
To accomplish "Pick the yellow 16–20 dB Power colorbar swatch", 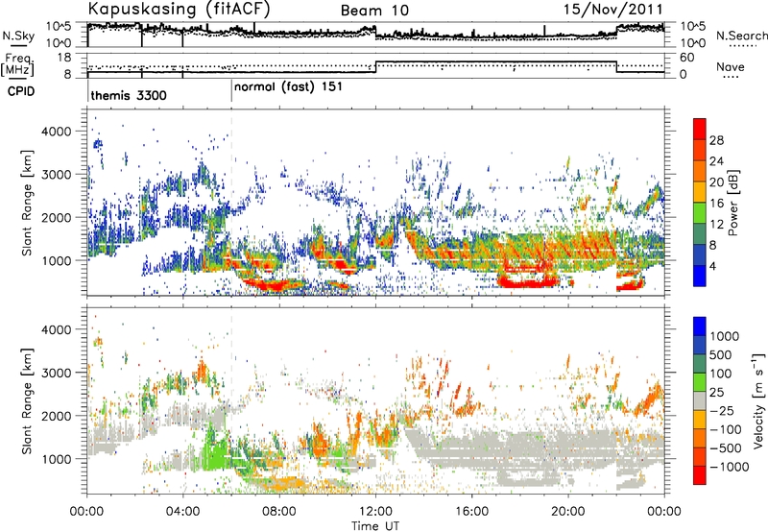I will point(700,192).
